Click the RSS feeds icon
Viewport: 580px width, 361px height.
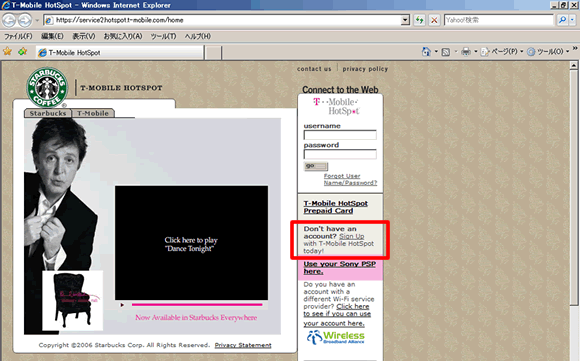446,52
